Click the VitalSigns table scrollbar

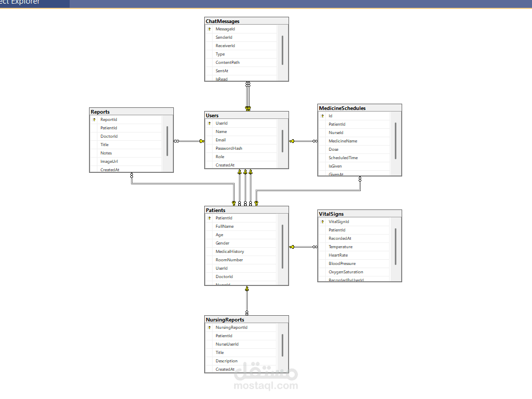pos(396,247)
